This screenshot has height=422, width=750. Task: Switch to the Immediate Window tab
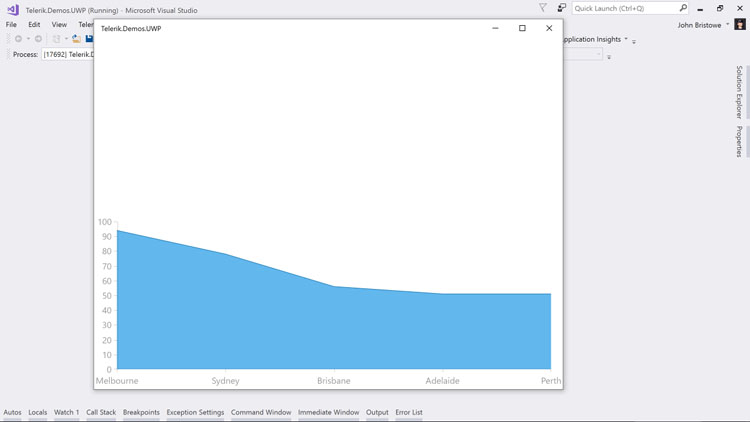(x=329, y=412)
